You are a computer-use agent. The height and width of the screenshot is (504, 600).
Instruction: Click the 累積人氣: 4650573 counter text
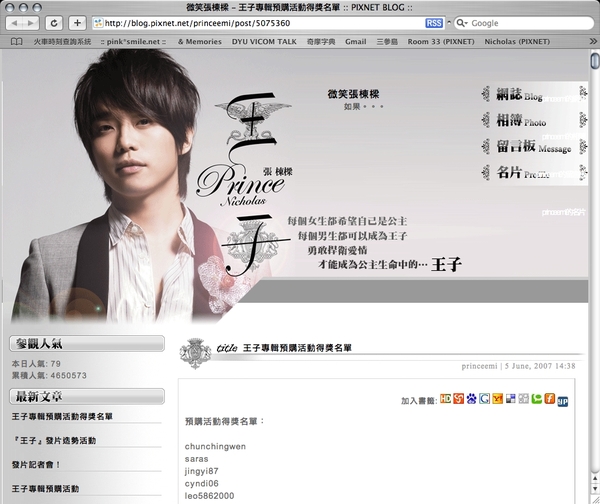49,375
